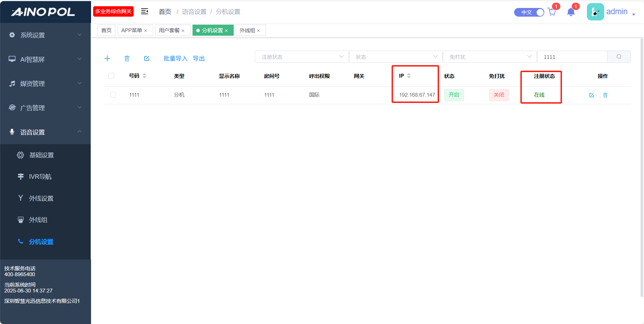
Task: Open the 注册状态 filter dropdown
Action: point(302,57)
